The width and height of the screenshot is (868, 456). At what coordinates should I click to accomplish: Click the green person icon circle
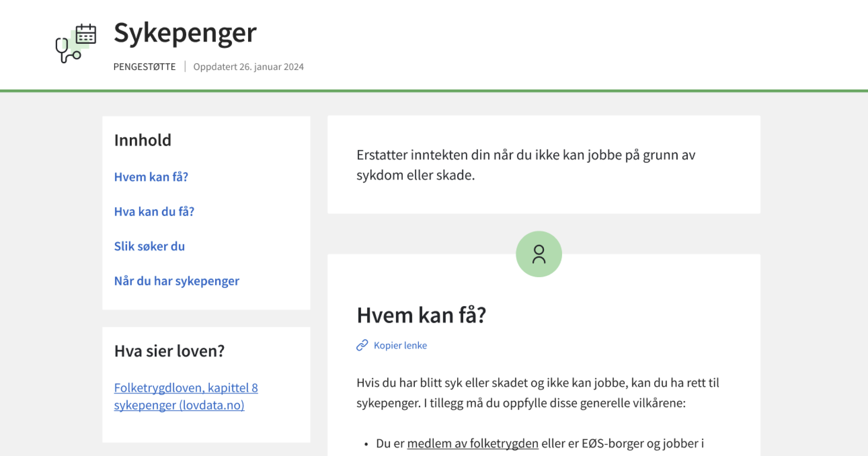[x=539, y=254]
